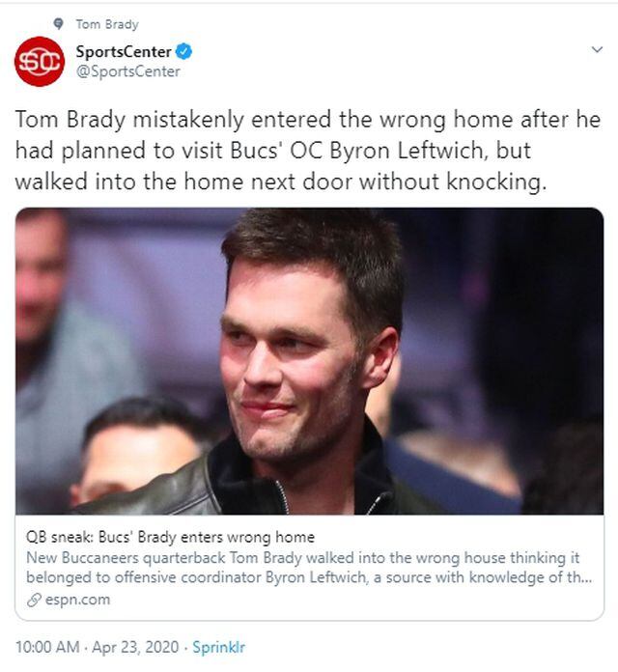Open the Tom Brady topic label
Viewport: 618px width, 672px height.
point(106,24)
